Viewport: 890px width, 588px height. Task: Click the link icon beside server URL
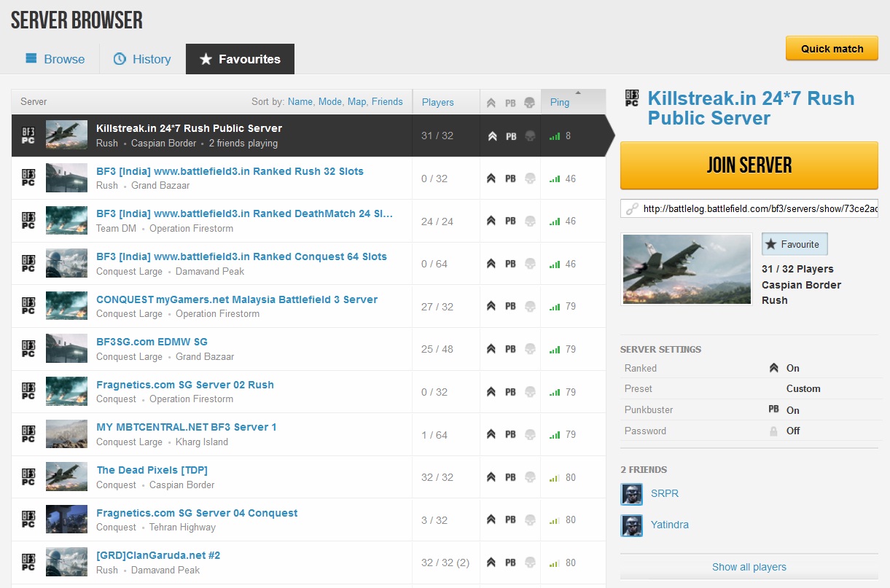(632, 208)
